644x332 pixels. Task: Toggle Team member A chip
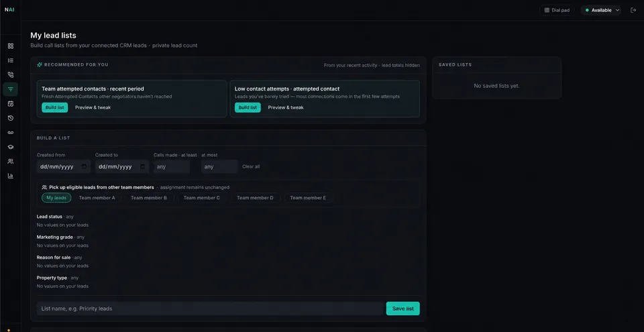coord(97,198)
